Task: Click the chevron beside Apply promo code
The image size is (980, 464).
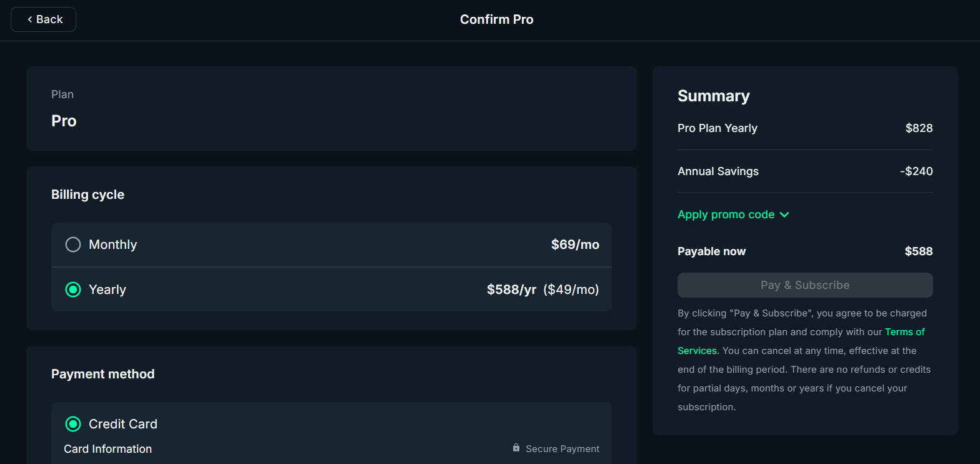Action: [x=785, y=214]
